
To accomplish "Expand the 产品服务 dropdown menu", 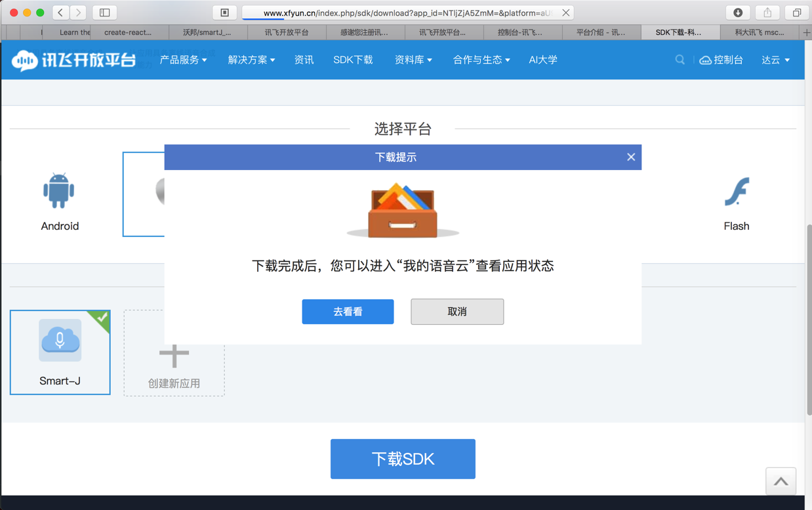I will (184, 60).
